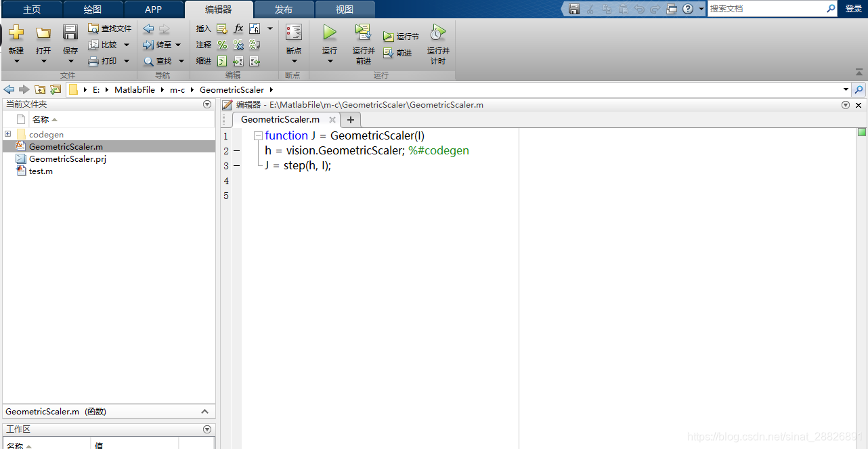Click the fx insert function icon
Image resolution: width=868 pixels, height=449 pixels.
(238, 28)
